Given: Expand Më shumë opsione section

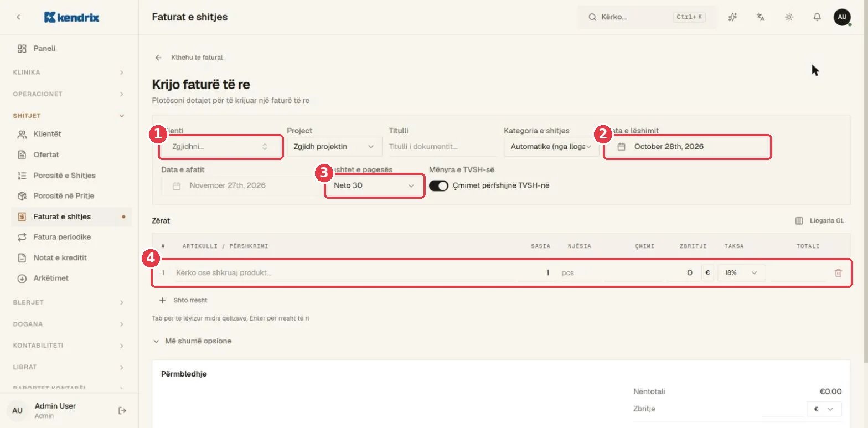Looking at the screenshot, I should point(193,341).
